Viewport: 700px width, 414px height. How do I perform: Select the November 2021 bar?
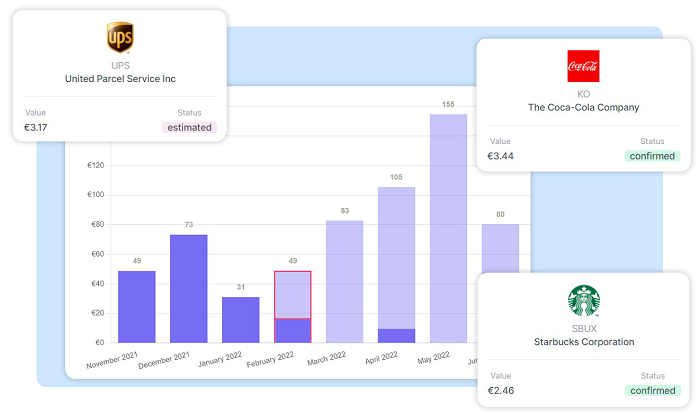pos(137,306)
